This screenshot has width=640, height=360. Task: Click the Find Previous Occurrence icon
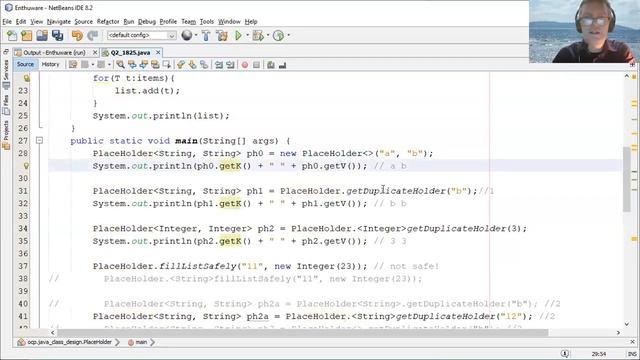[132, 64]
